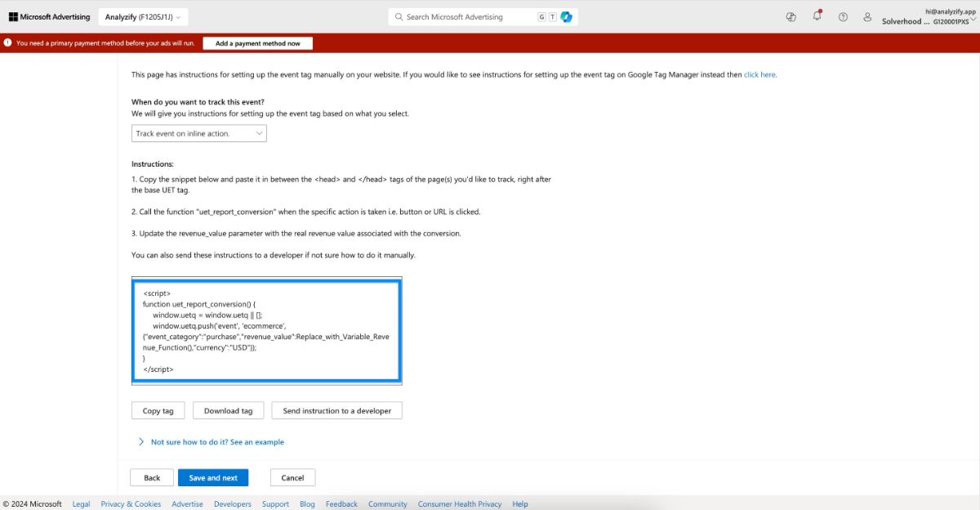Open the Legal footer link

(82, 504)
